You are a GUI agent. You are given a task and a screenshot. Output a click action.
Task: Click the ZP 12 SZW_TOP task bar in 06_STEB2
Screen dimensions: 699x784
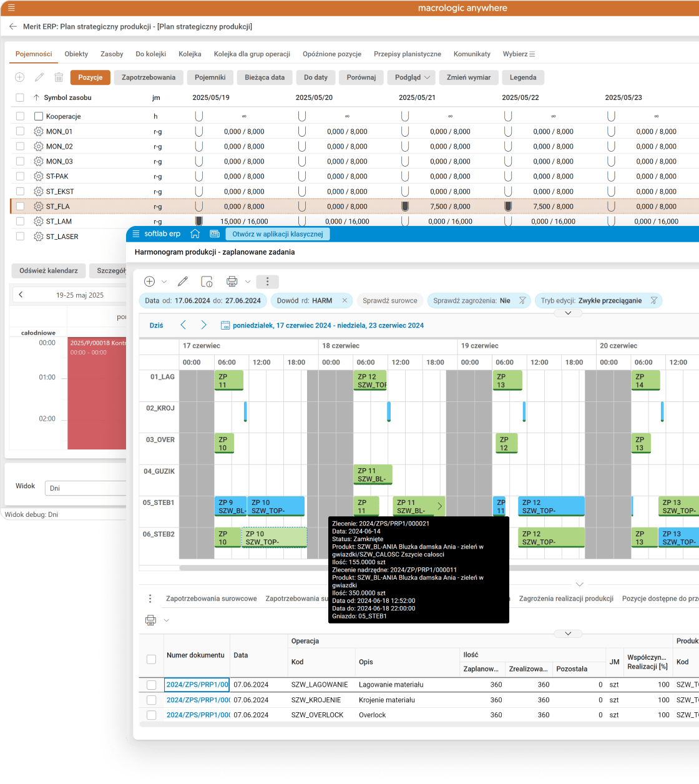(x=551, y=537)
